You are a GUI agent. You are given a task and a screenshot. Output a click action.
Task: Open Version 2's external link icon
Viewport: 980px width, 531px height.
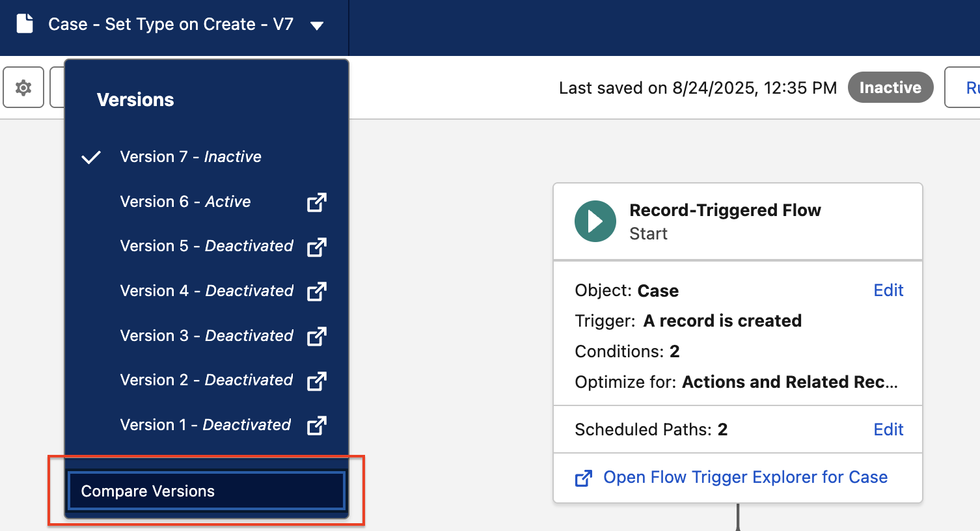tap(317, 381)
